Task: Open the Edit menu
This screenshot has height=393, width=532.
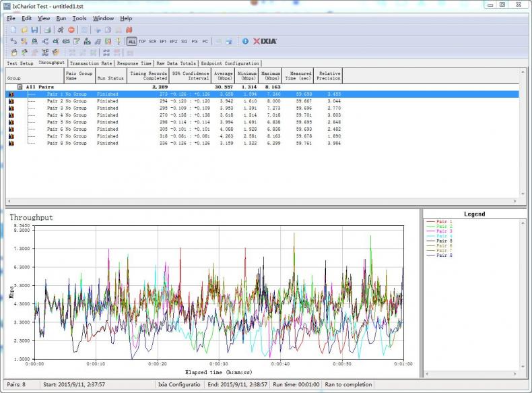Action: (26, 18)
